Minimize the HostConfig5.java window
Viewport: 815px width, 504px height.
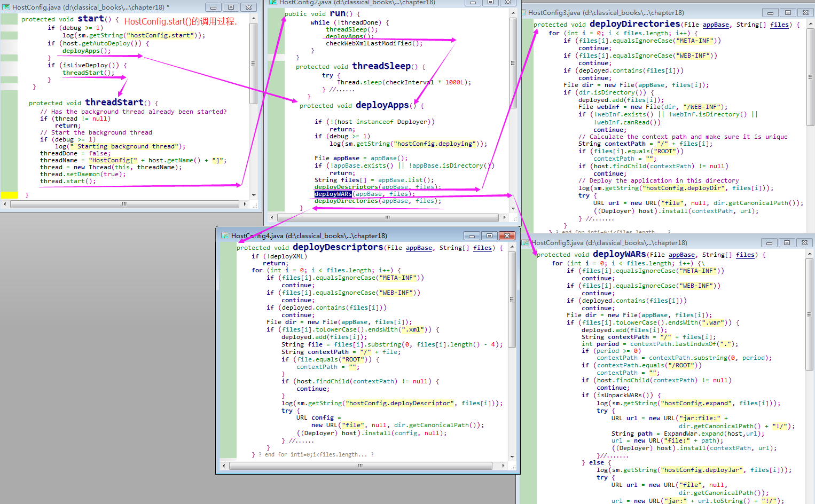(x=769, y=242)
